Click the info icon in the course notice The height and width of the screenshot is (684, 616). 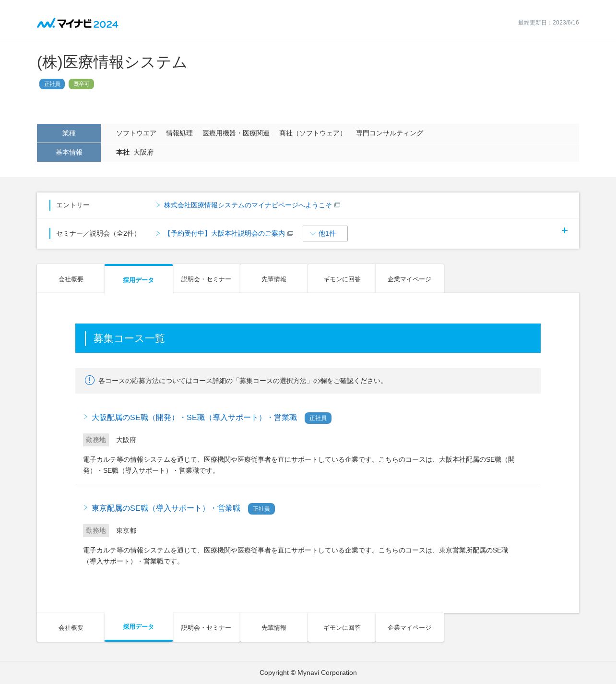[90, 380]
